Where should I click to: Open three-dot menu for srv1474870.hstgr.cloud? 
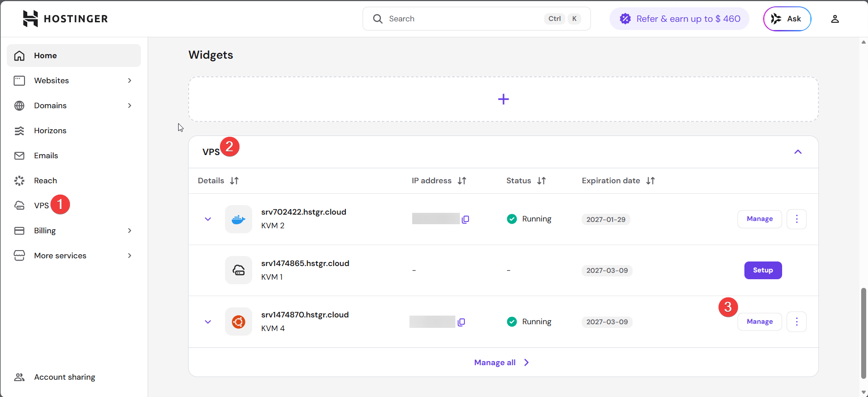[797, 322]
